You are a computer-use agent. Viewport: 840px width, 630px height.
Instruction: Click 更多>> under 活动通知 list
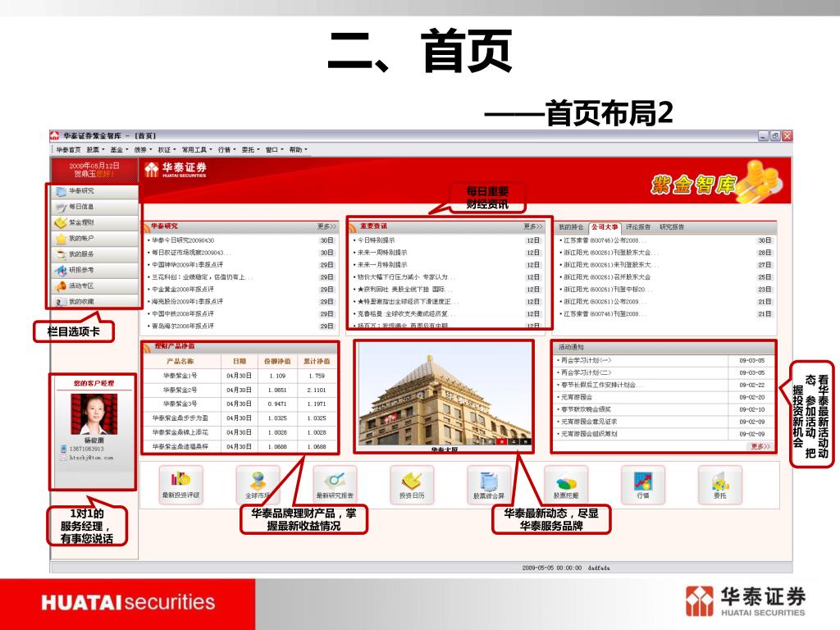pyautogui.click(x=760, y=446)
